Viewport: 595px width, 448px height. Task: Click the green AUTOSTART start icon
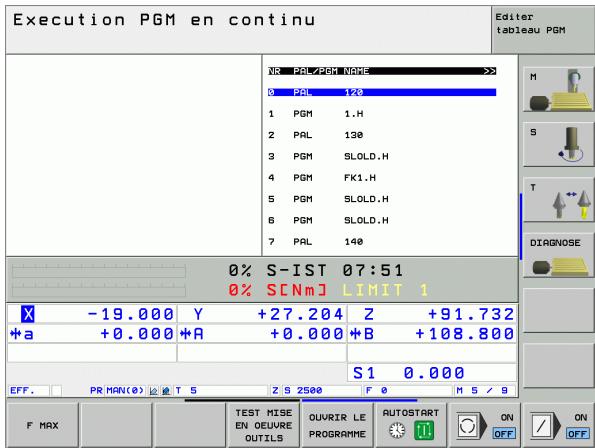coord(424,431)
